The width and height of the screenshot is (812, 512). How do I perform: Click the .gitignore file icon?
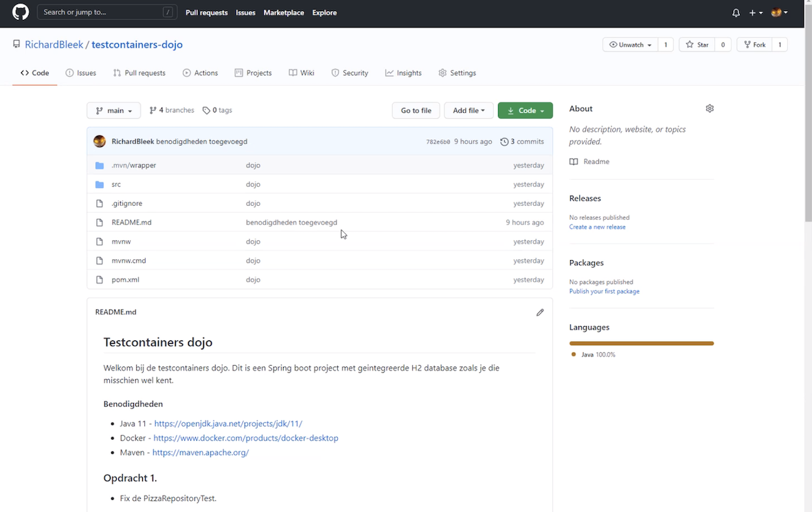point(100,203)
